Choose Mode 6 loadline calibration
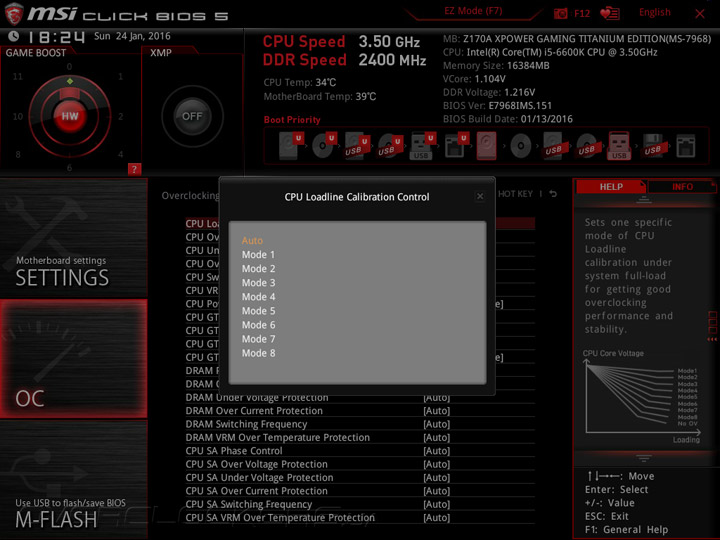The width and height of the screenshot is (720, 540). 258,325
